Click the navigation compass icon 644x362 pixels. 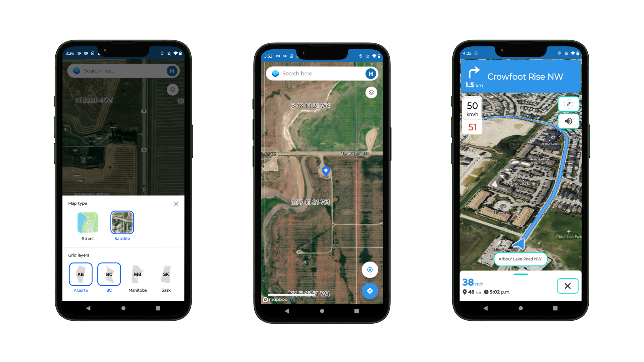(x=568, y=104)
